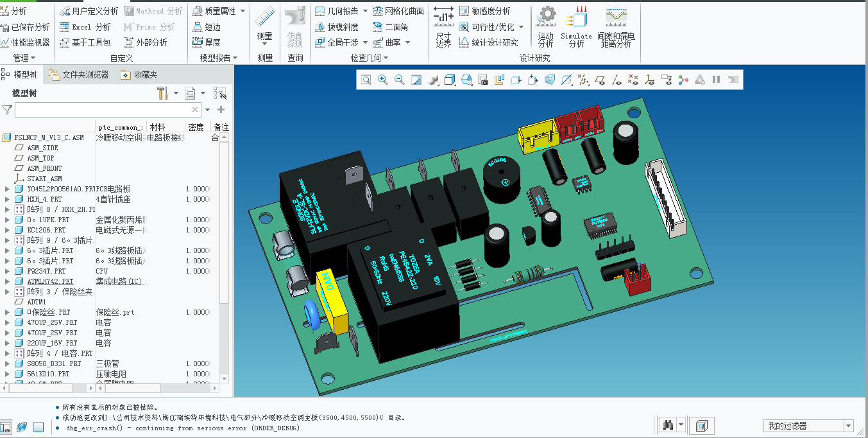Expand the 质量属性 dropdown arrow
This screenshot has height=438, width=868.
point(243,11)
